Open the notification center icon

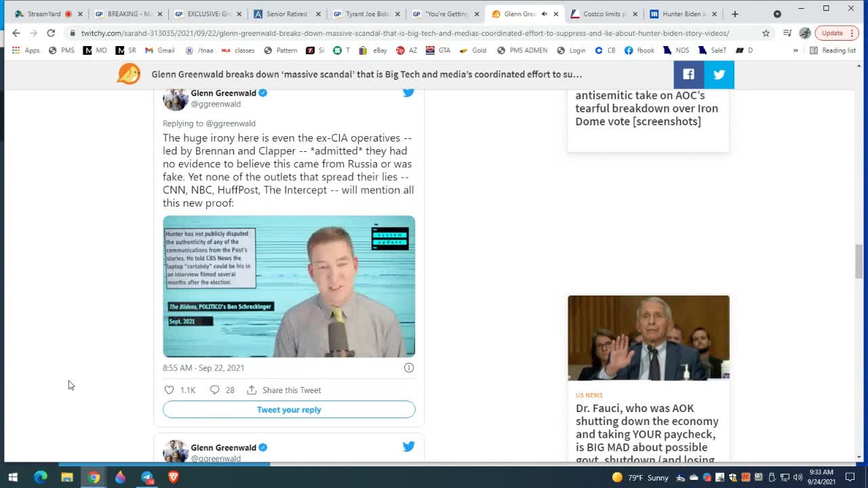850,477
